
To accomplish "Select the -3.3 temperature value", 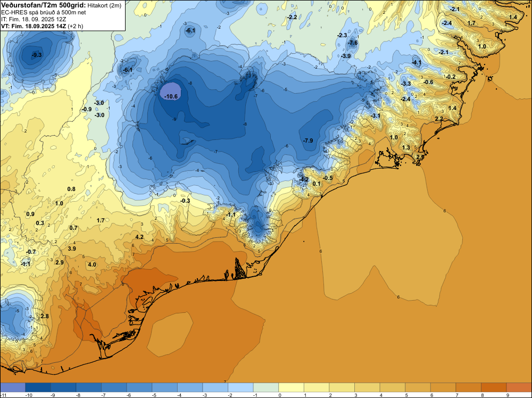I will (x=406, y=84).
